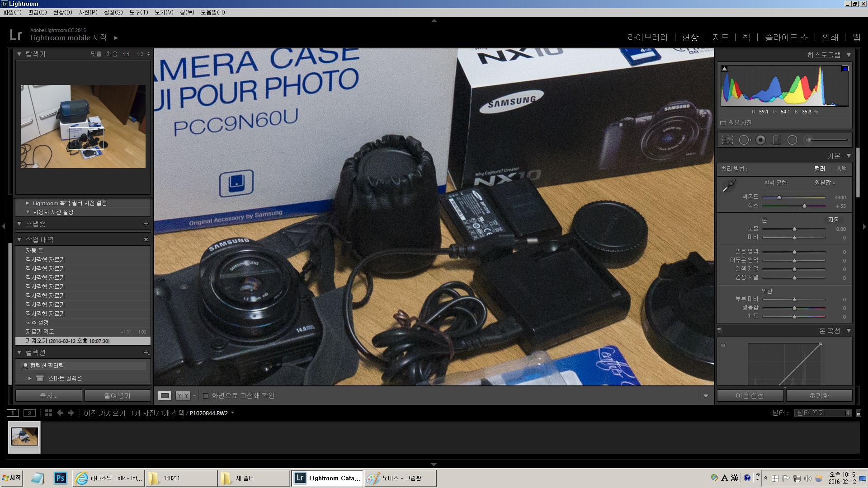
Task: Click the Loupe view icon in toolbar
Action: point(165,396)
